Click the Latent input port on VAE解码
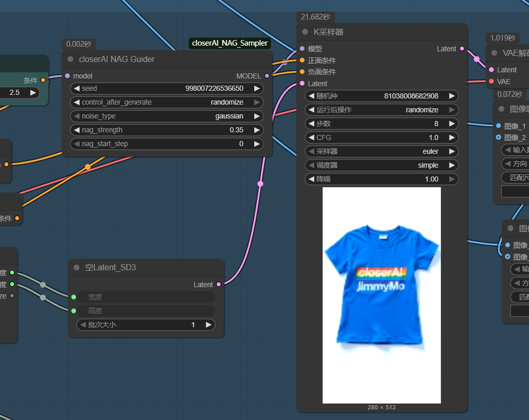The image size is (529, 420). 491,70
